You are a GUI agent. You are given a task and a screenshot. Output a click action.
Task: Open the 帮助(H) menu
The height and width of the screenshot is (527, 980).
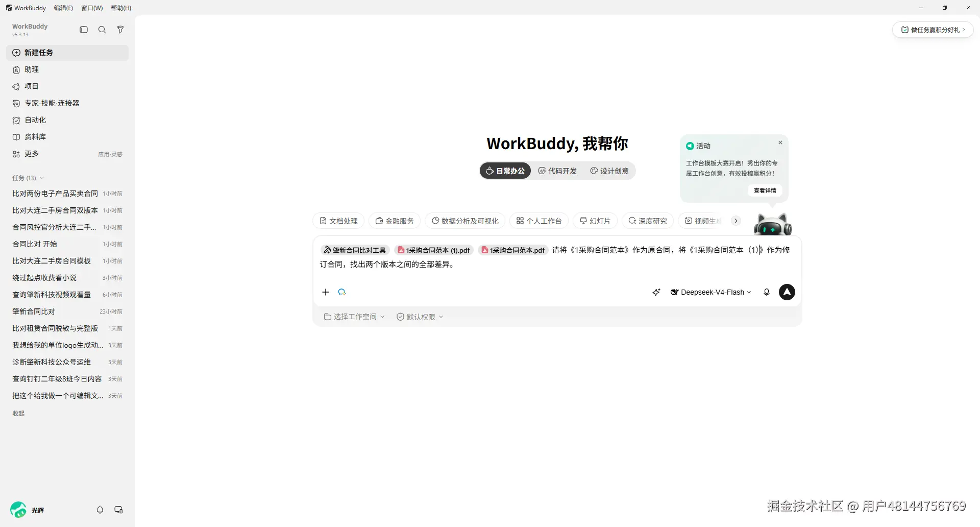[121, 8]
